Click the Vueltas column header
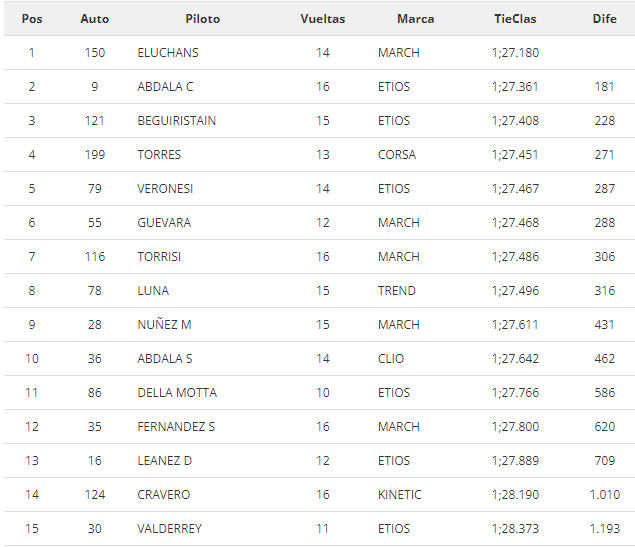The height and width of the screenshot is (547, 635). coord(323,19)
